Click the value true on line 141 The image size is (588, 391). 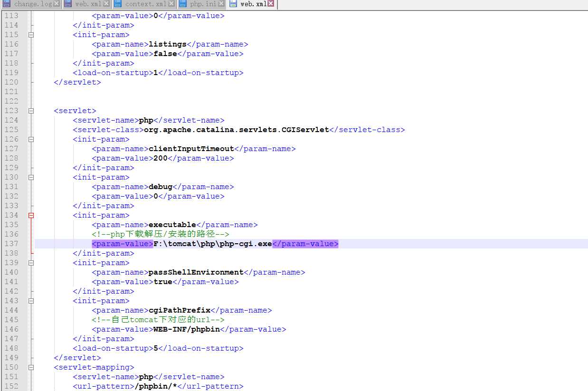tap(163, 282)
